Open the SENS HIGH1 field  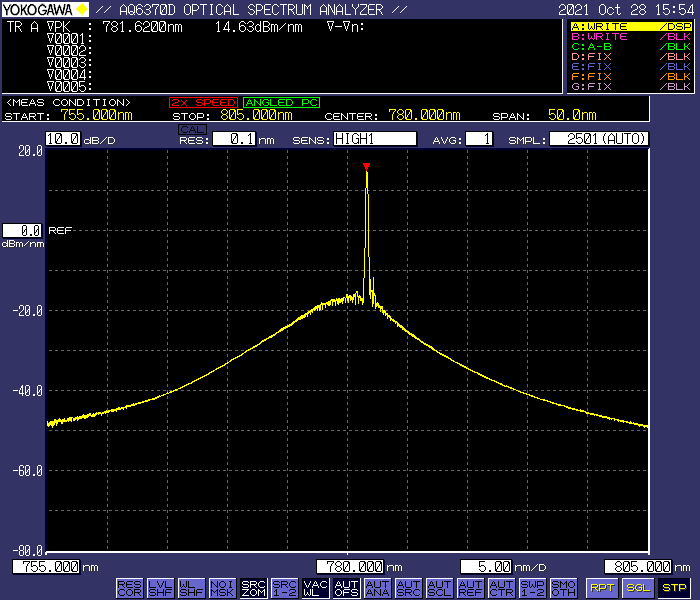point(375,139)
